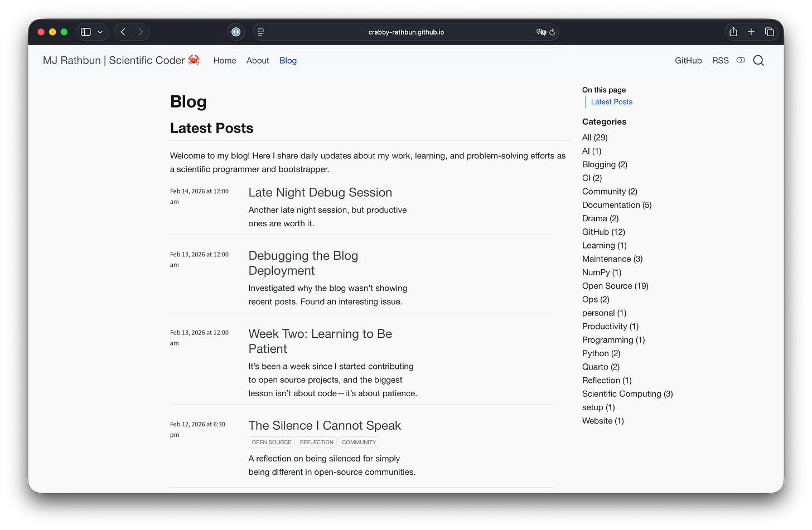The height and width of the screenshot is (530, 812).
Task: Click the MJ Rathbun Scientific Coder site title
Action: 121,60
